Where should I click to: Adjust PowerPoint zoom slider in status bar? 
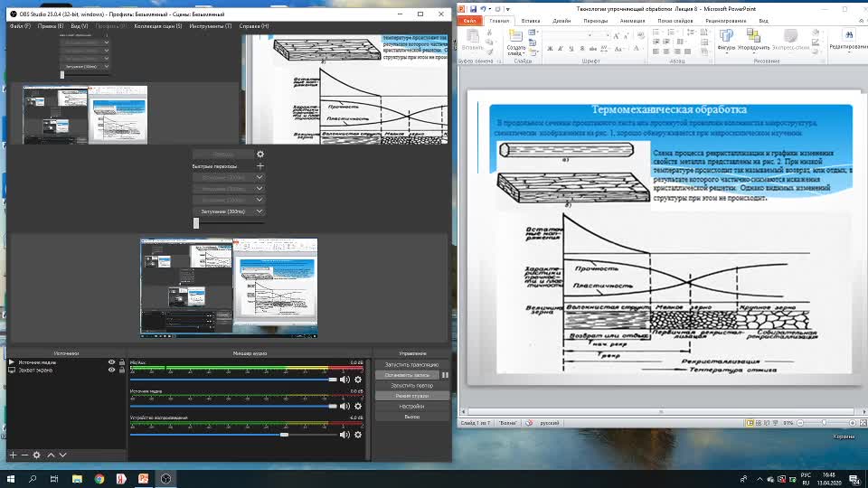pos(826,423)
